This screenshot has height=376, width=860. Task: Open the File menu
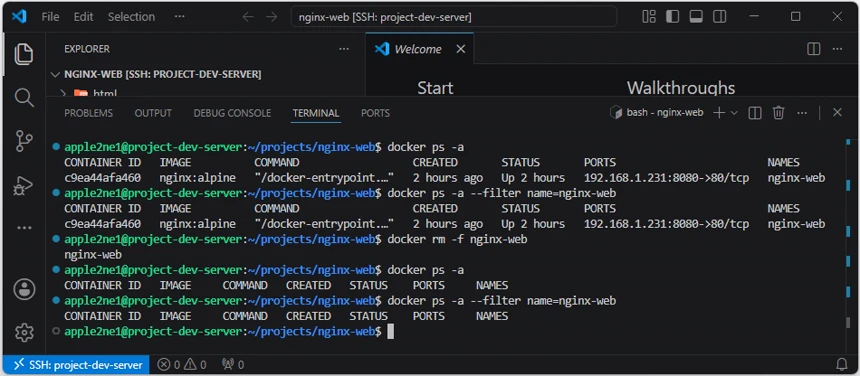tap(50, 17)
